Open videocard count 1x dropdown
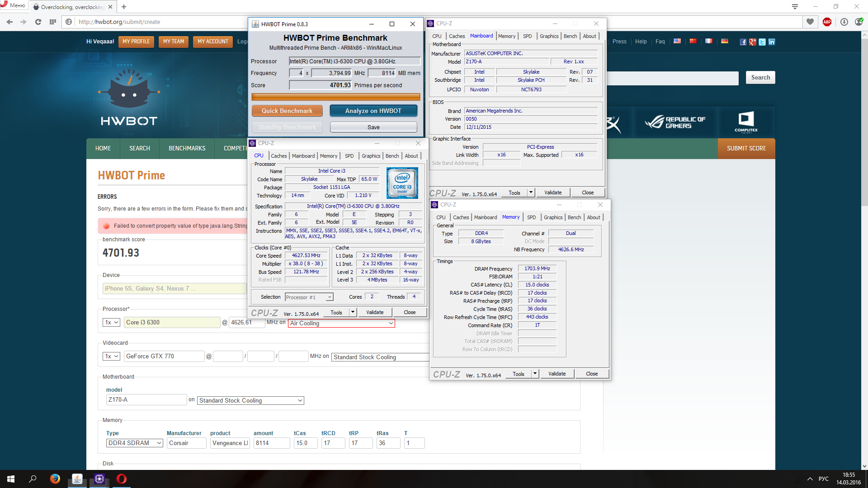Image resolution: width=868 pixels, height=488 pixels. [111, 356]
